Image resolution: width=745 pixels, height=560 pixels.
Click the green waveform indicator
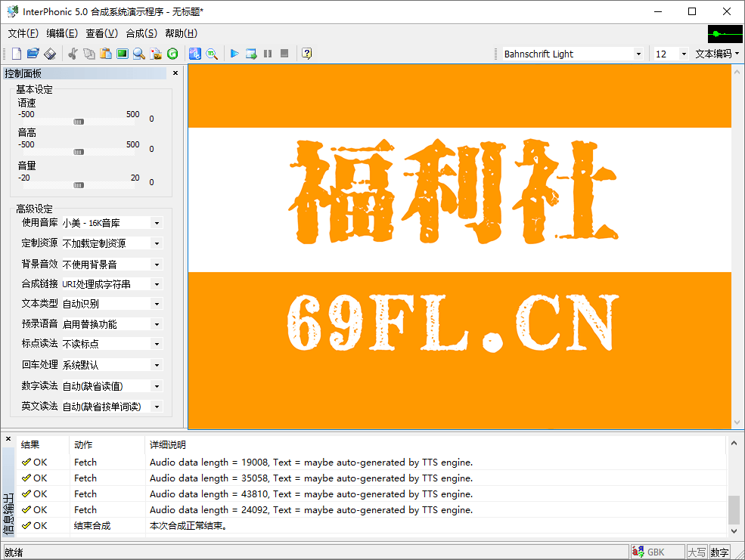click(725, 34)
